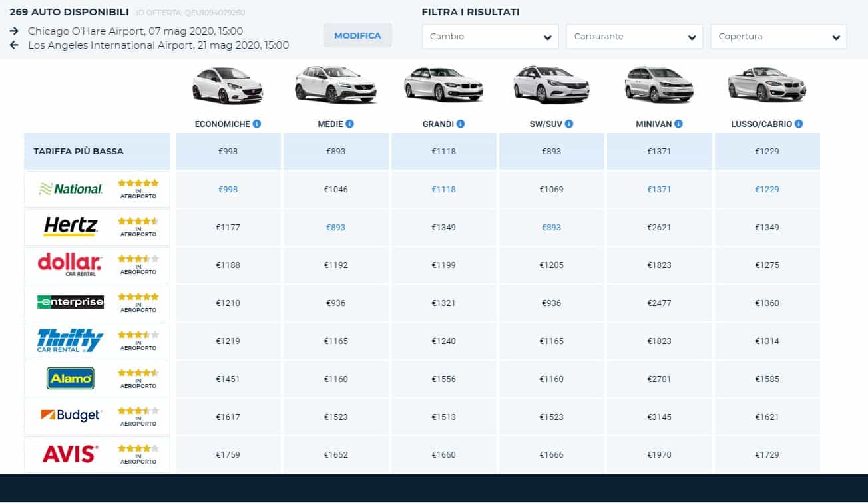Open the Cambio filter dropdown

491,37
